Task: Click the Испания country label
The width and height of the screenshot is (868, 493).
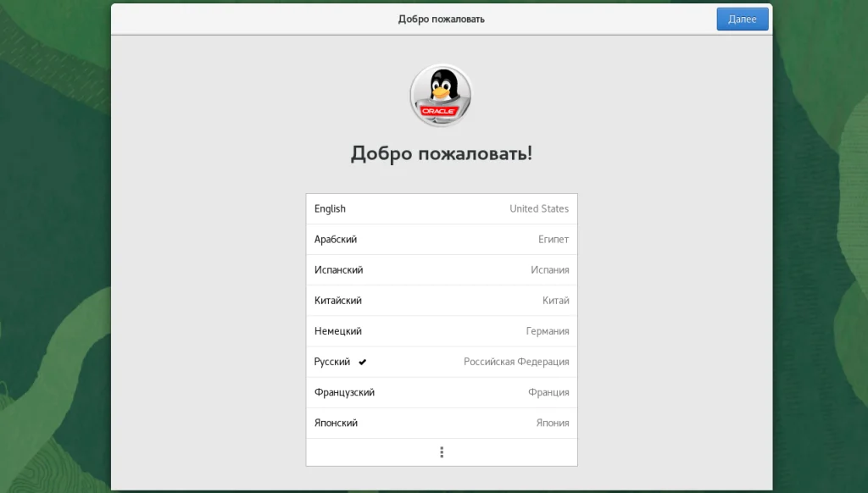Action: point(549,269)
